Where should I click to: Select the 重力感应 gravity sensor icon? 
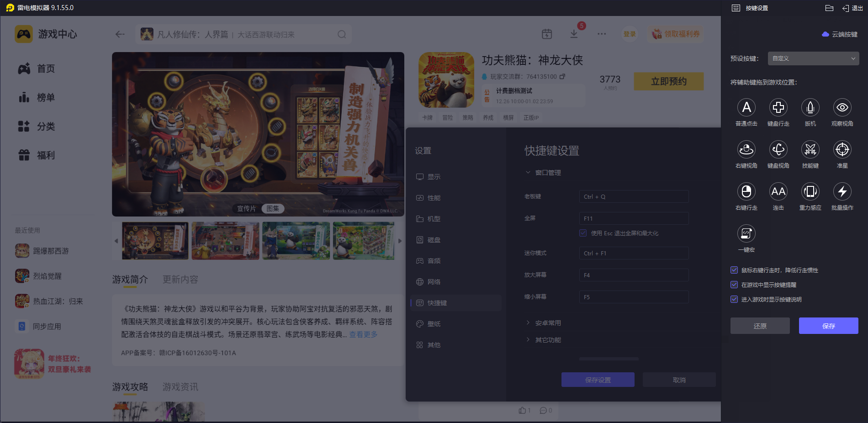[x=810, y=191]
